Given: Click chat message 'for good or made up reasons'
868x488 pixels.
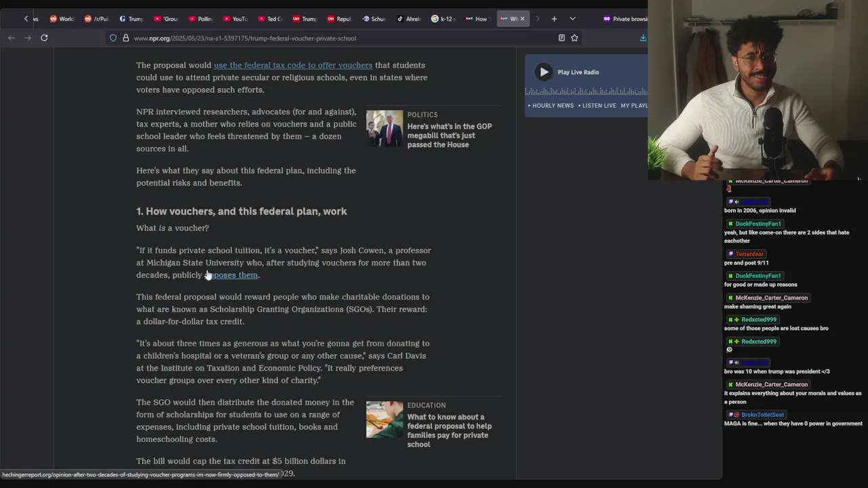Looking at the screenshot, I should (x=760, y=285).
